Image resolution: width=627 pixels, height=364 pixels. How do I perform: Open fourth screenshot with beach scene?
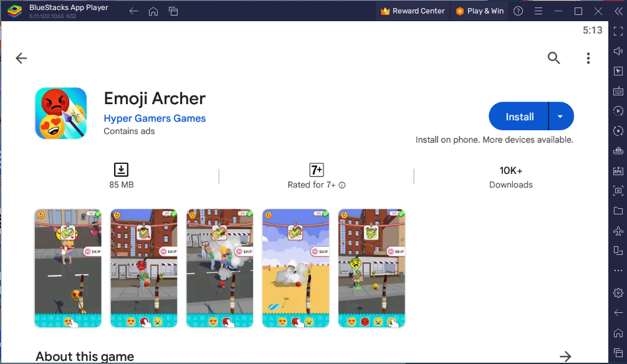(295, 268)
